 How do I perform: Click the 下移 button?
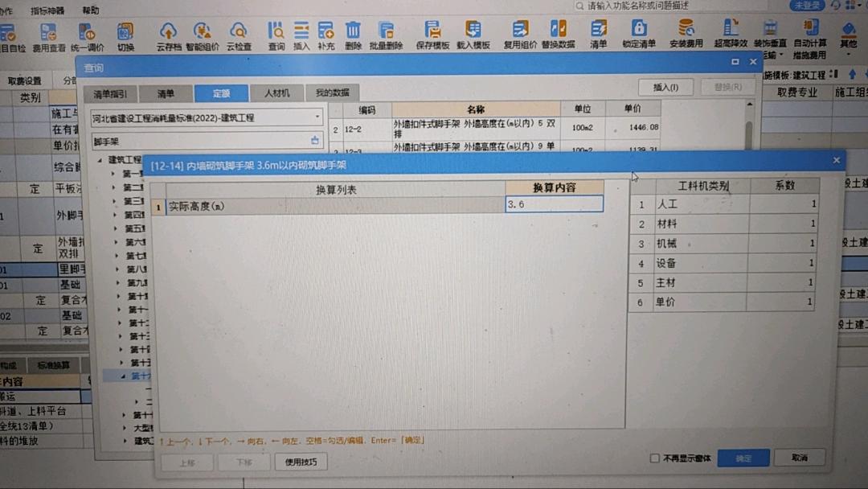pyautogui.click(x=244, y=462)
